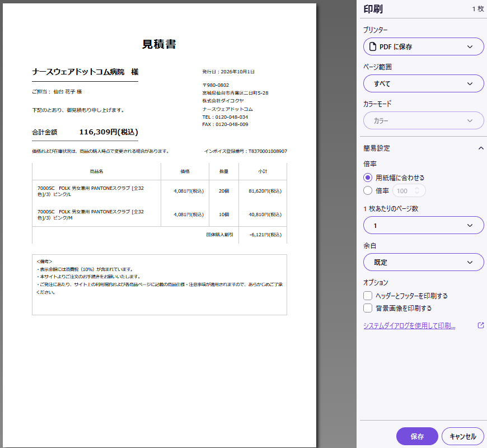Viewport: 487px width, 448px height.
Task: Enable ヘッダーとフッターを印刷する checkbox
Action: click(368, 296)
